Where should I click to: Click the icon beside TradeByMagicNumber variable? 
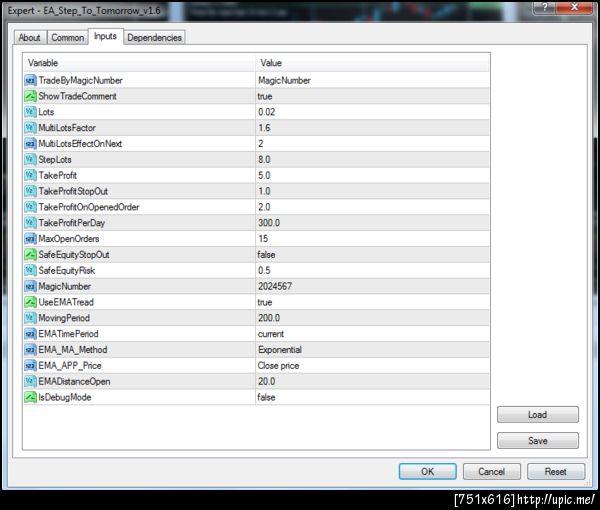click(x=30, y=80)
